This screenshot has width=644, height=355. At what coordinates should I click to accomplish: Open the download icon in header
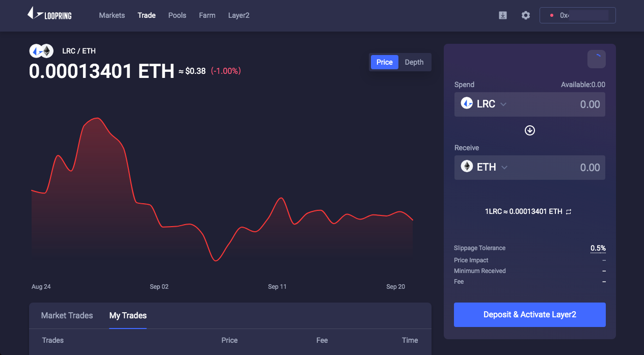pyautogui.click(x=503, y=15)
